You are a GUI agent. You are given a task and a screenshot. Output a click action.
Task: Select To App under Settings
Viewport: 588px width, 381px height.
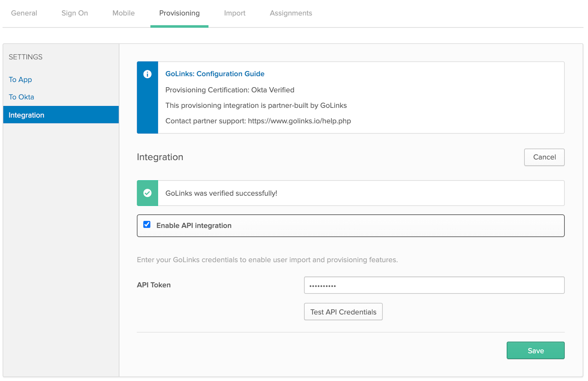20,79
